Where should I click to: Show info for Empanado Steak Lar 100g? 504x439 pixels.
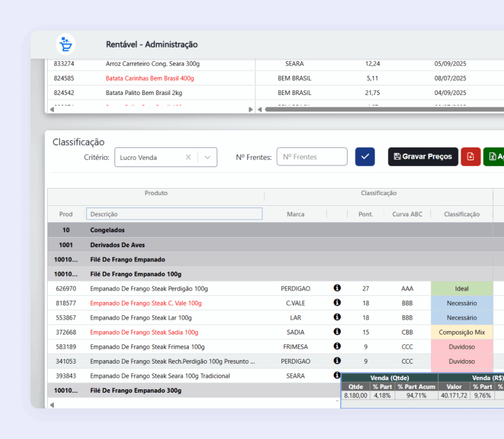point(337,317)
